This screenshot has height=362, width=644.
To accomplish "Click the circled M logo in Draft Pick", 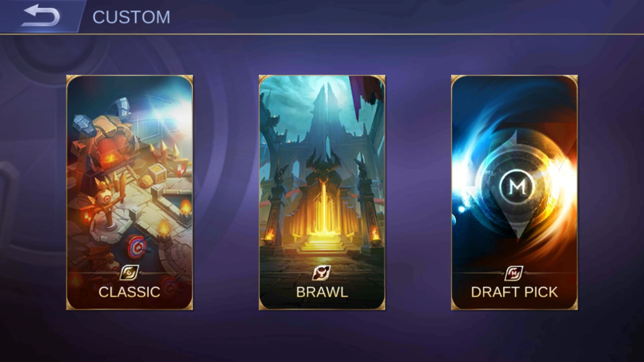I will tap(517, 187).
